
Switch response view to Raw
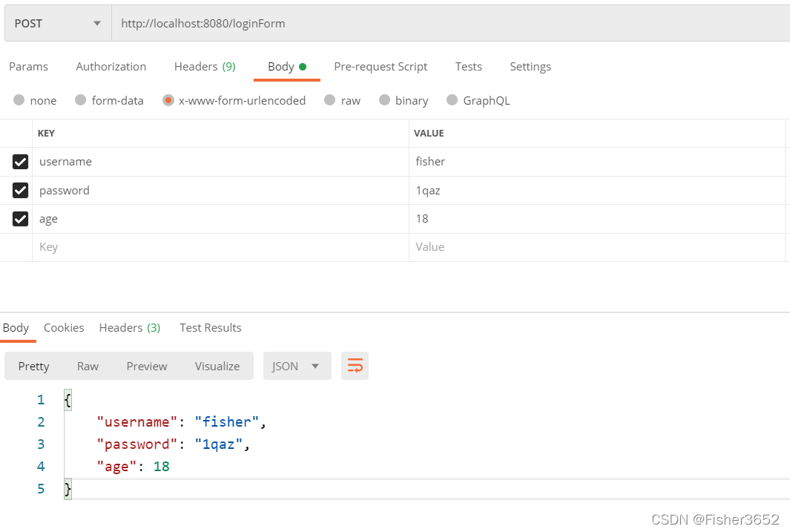click(x=88, y=367)
